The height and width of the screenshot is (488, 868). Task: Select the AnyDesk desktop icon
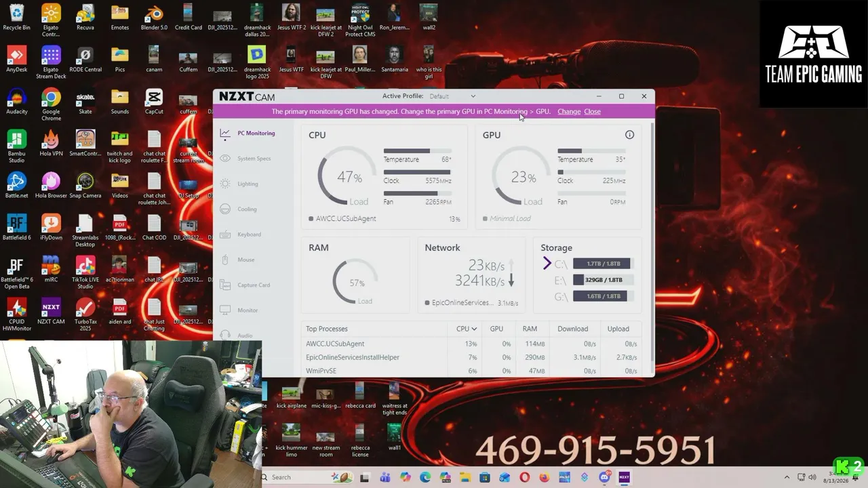tap(16, 60)
